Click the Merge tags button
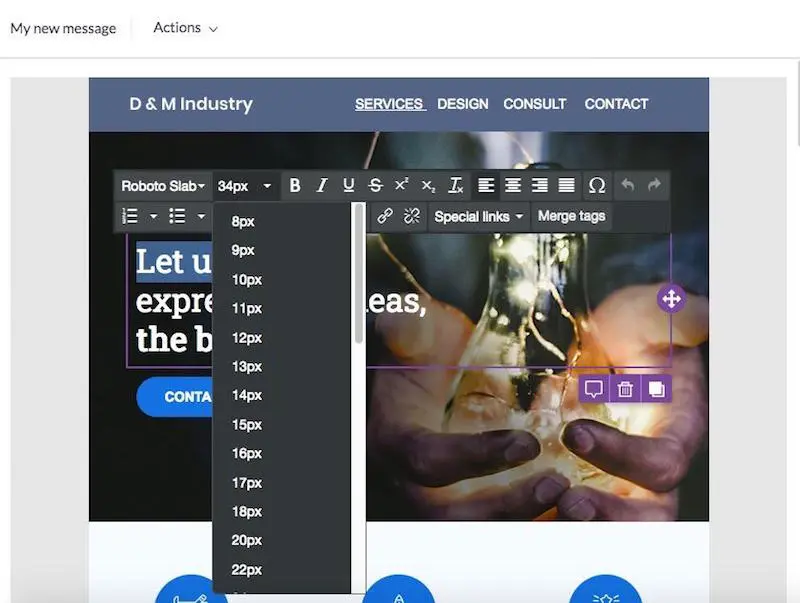Screen dimensions: 800x603 pos(571,216)
